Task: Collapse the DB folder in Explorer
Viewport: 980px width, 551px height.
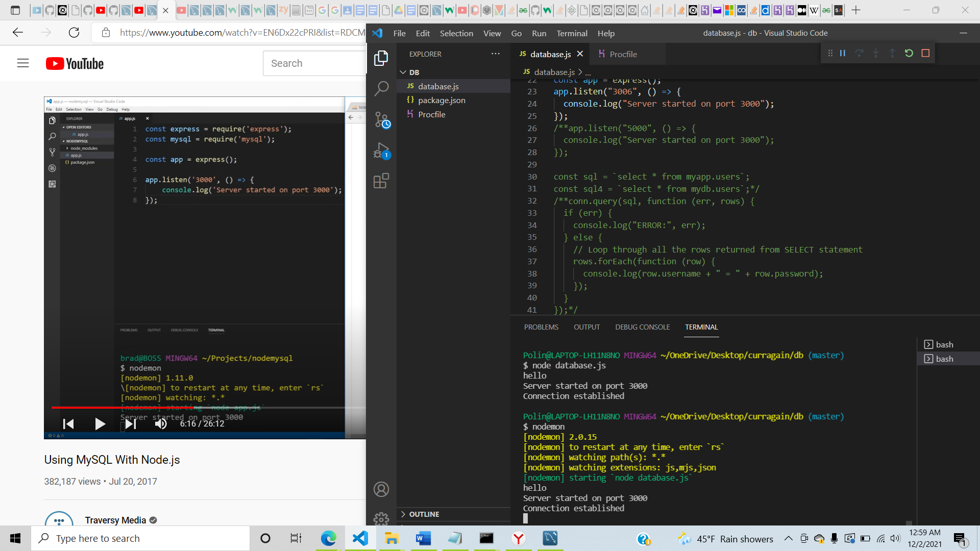Action: (403, 72)
